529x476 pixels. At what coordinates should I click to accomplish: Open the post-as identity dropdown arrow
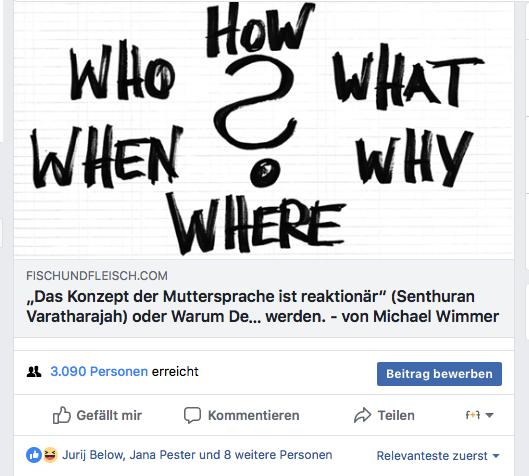pyautogui.click(x=489, y=415)
